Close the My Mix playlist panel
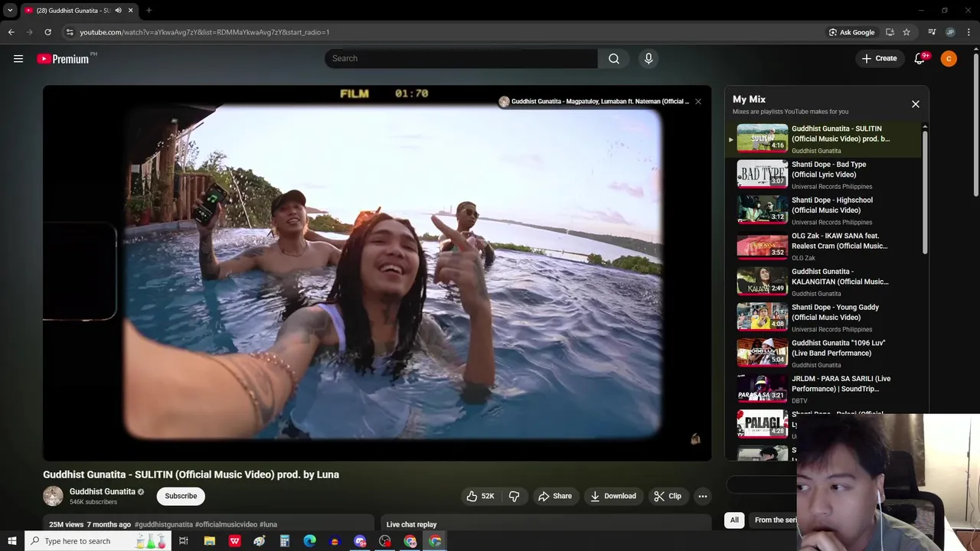Screen dimensions: 980x551 915,104
